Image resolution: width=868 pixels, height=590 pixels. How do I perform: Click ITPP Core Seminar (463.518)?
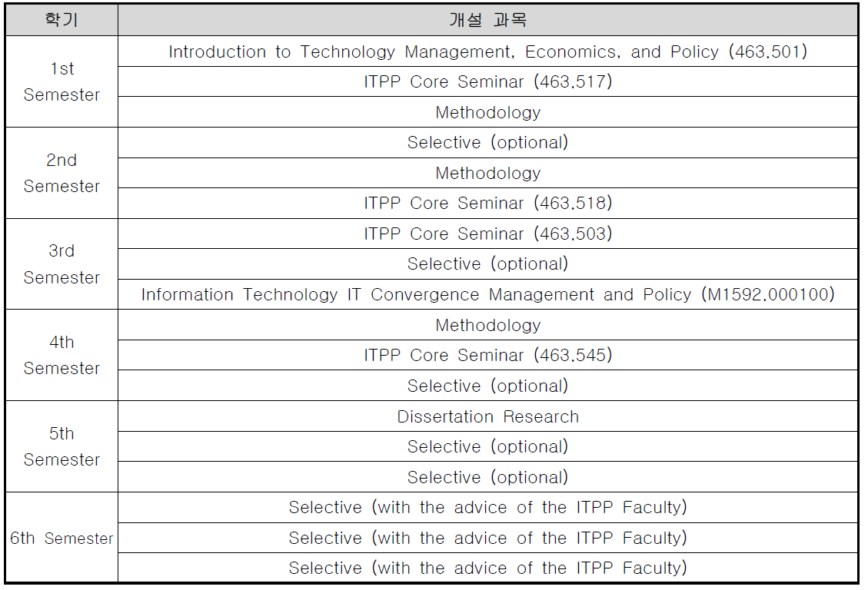(487, 203)
